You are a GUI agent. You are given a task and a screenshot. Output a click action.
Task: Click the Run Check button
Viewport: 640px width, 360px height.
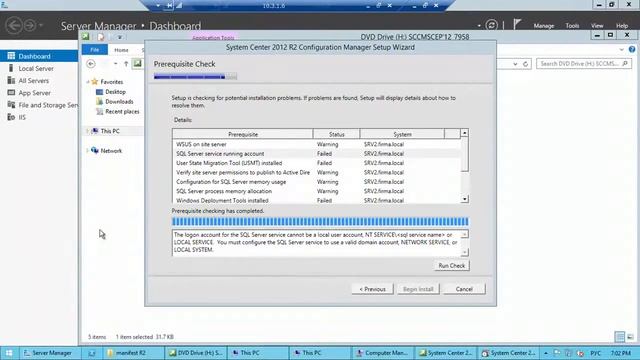(x=451, y=266)
